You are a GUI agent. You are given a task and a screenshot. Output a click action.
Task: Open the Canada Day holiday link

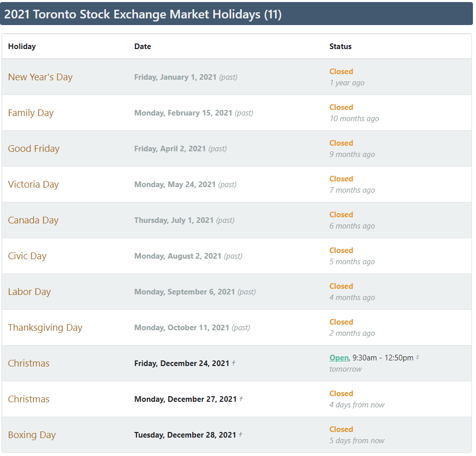(x=33, y=220)
